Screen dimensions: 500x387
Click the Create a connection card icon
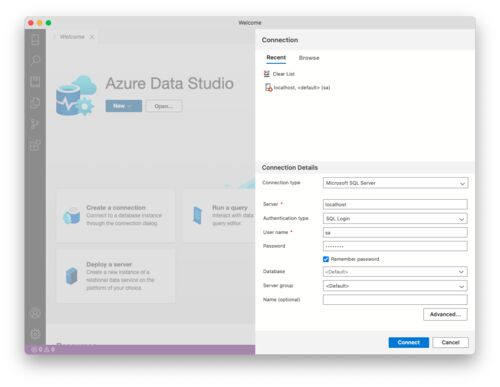coord(71,215)
